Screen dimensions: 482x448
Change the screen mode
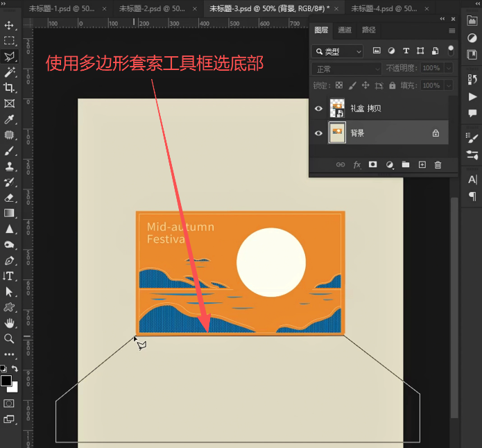(x=9, y=419)
